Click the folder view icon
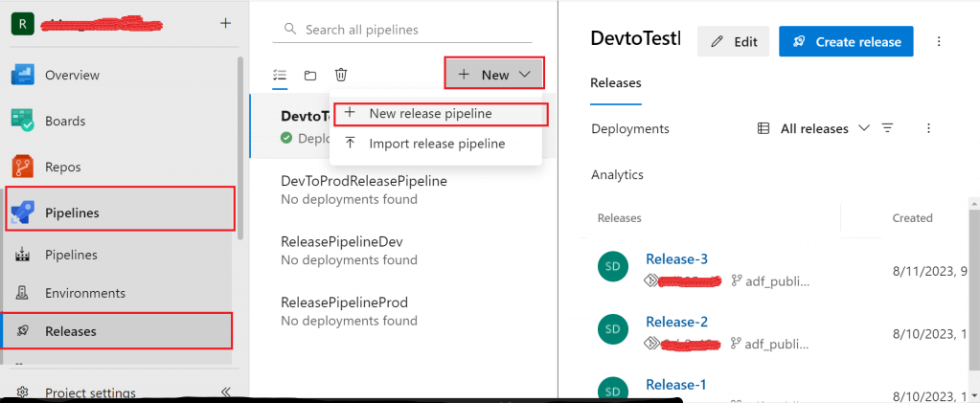Image resolution: width=980 pixels, height=403 pixels. (310, 75)
